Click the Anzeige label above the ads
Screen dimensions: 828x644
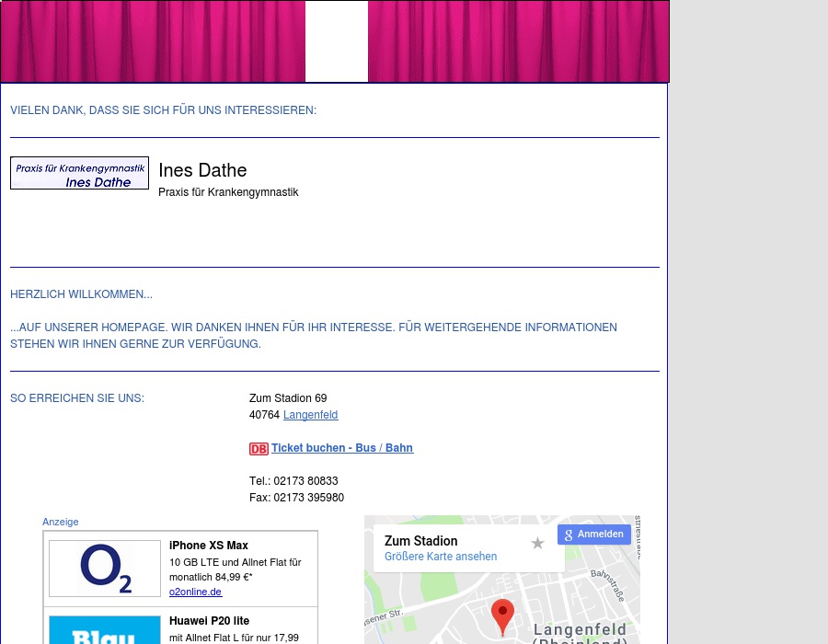coord(60,522)
